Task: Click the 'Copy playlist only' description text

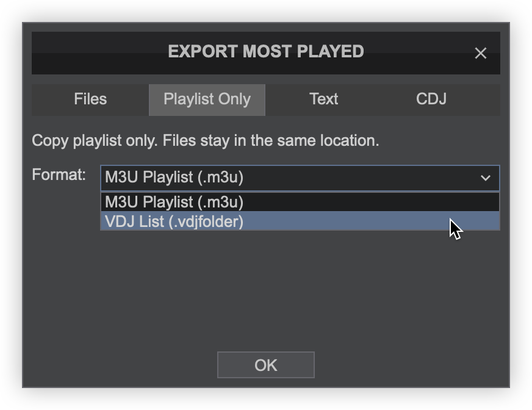Action: click(x=205, y=141)
